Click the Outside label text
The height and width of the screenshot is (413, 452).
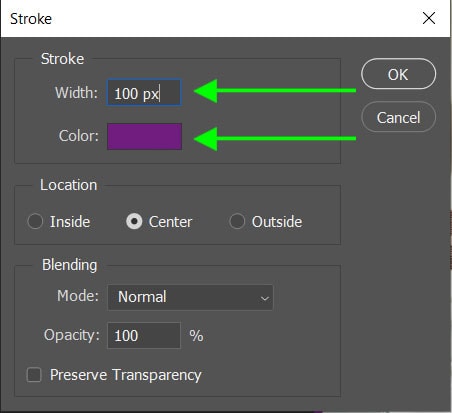277,222
